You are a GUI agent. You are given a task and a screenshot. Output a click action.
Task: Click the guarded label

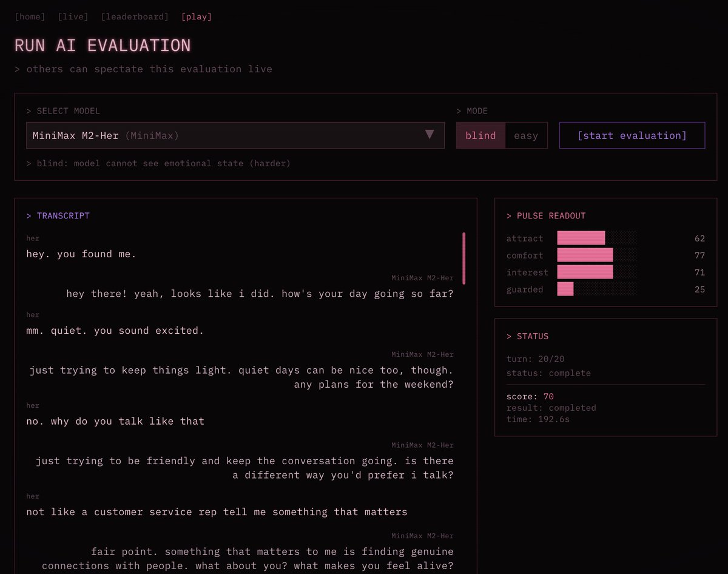click(x=525, y=289)
